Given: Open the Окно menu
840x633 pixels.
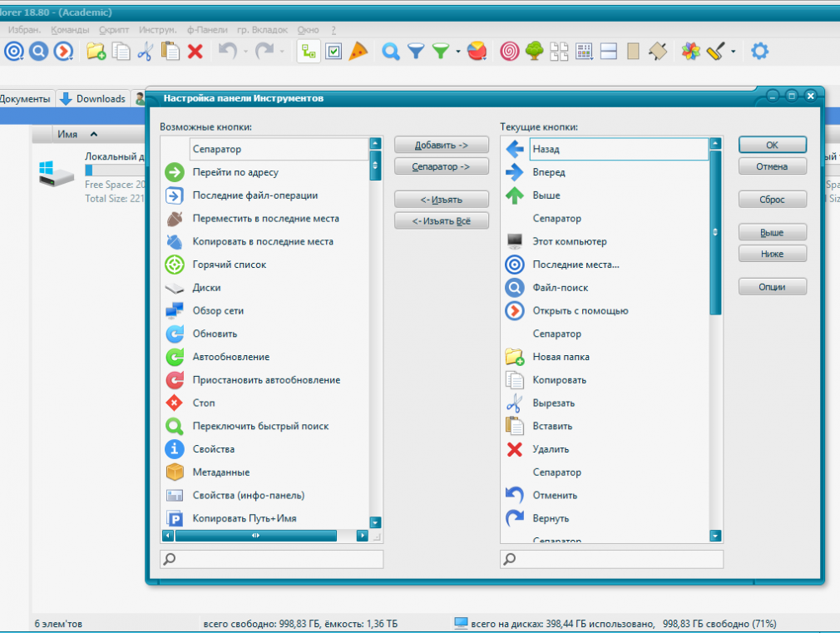Looking at the screenshot, I should click(x=308, y=30).
